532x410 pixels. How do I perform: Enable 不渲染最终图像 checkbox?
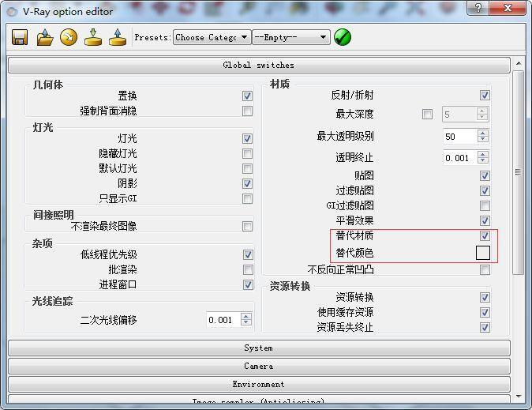pyautogui.click(x=247, y=226)
